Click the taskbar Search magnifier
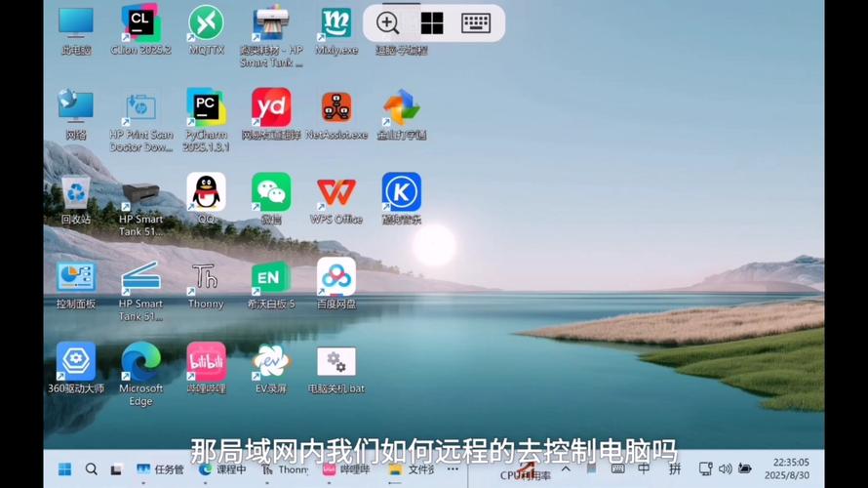This screenshot has width=868, height=488. click(91, 469)
